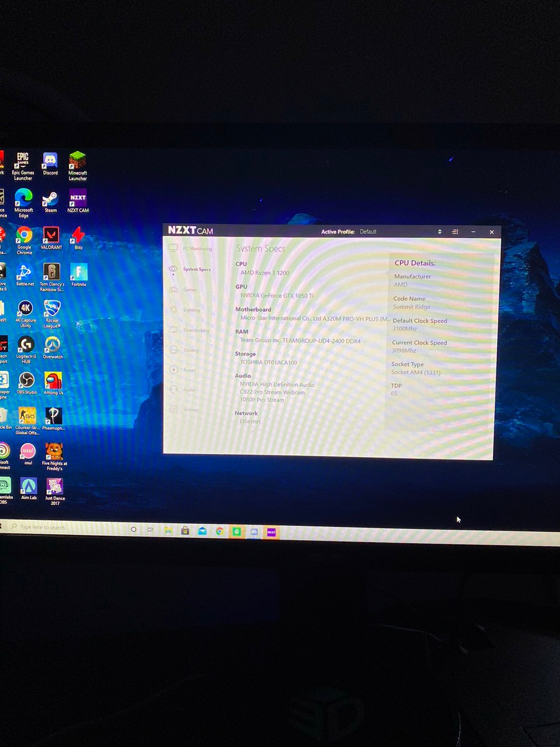This screenshot has height=747, width=560.
Task: Click the AMD Ryzen 3 1200 CPU entry
Action: click(265, 273)
